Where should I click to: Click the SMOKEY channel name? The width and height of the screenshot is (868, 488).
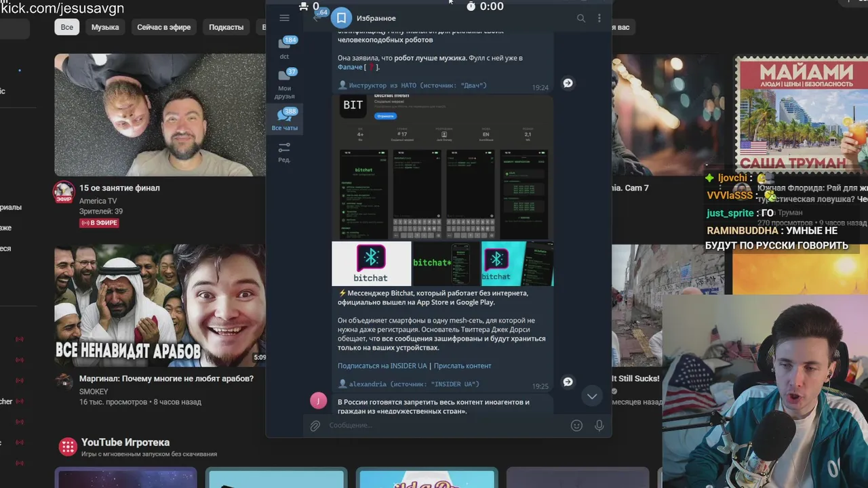(94, 392)
